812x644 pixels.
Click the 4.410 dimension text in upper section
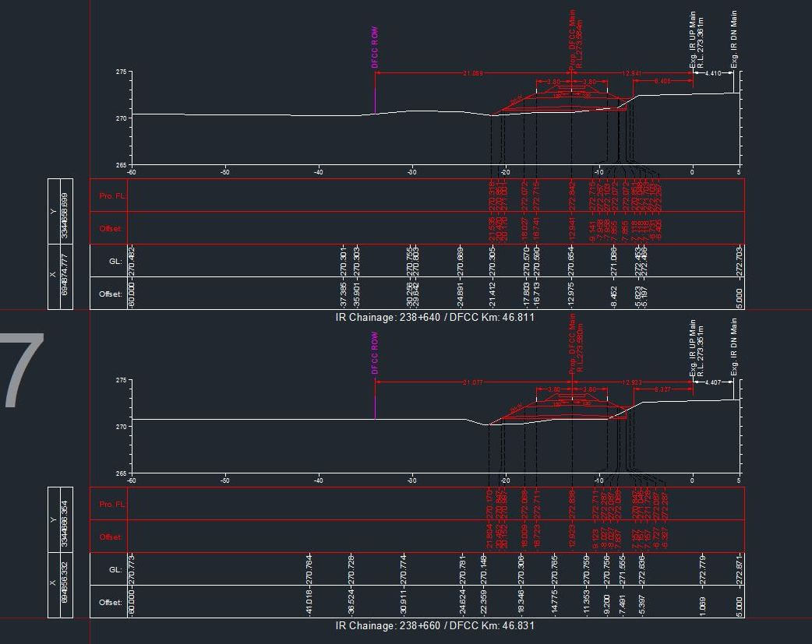[x=712, y=73]
